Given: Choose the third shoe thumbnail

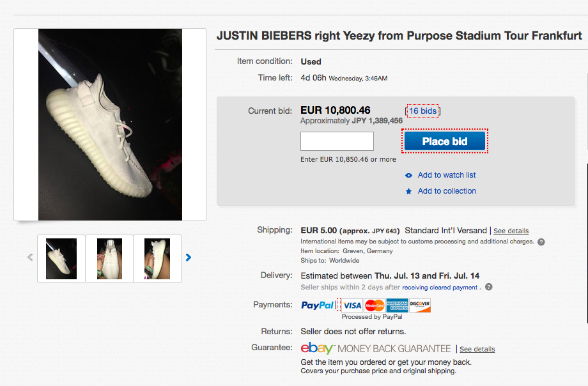Looking at the screenshot, I should [157, 259].
